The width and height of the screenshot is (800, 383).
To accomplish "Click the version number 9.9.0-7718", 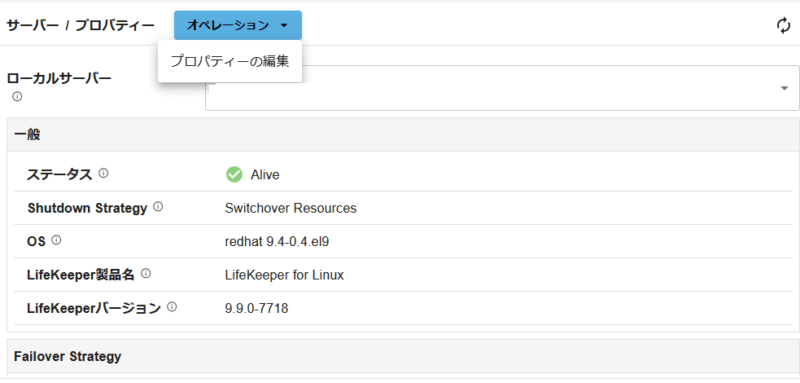I will [257, 308].
